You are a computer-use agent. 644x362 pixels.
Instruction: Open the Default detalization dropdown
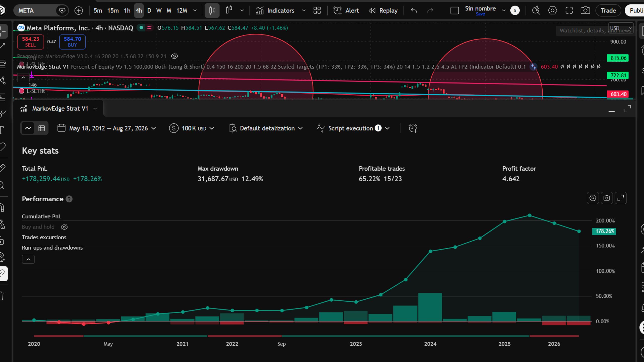click(x=266, y=128)
